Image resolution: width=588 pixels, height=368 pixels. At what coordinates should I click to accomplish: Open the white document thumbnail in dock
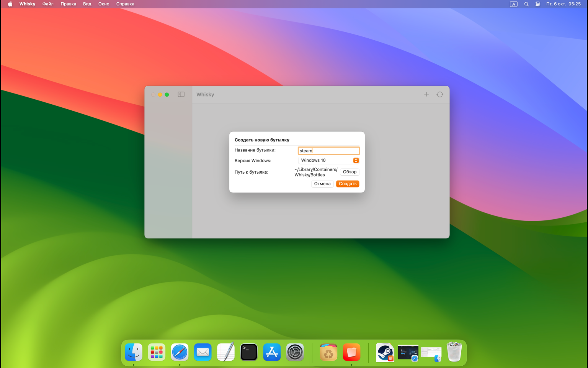[x=431, y=353]
